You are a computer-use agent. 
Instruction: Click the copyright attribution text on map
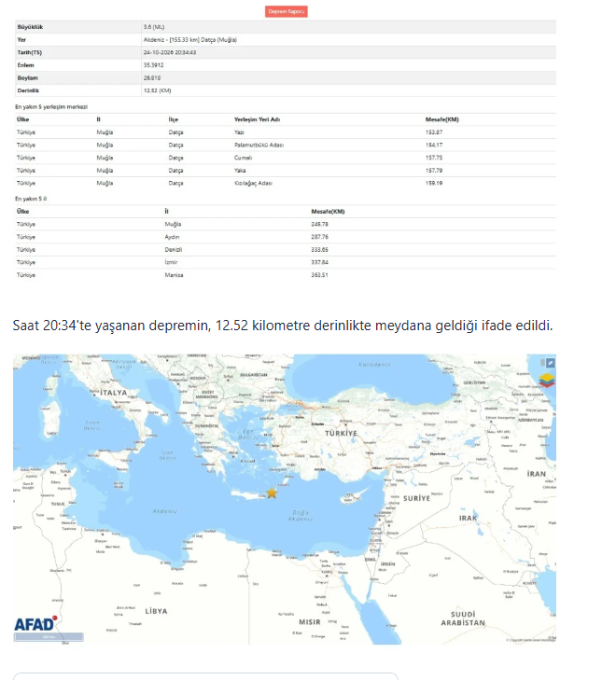click(531, 640)
